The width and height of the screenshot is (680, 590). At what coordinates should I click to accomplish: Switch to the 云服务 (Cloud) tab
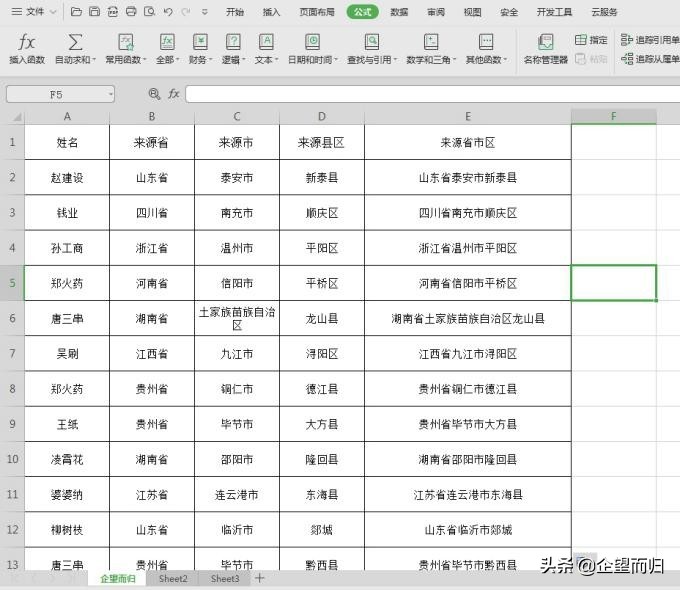605,12
